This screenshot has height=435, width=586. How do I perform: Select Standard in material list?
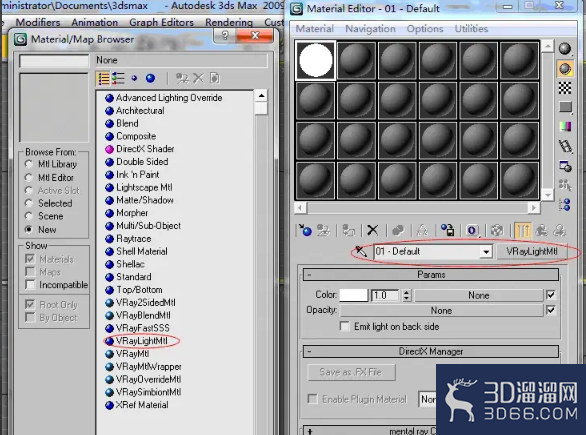[134, 277]
